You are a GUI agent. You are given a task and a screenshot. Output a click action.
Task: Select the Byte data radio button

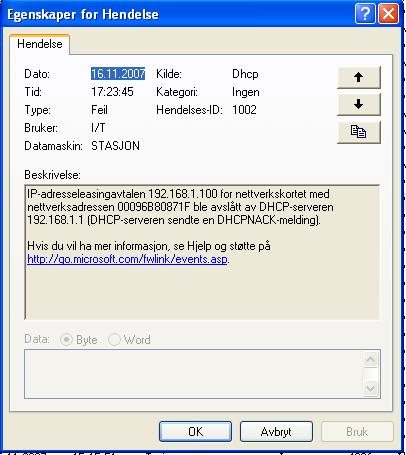(66, 340)
